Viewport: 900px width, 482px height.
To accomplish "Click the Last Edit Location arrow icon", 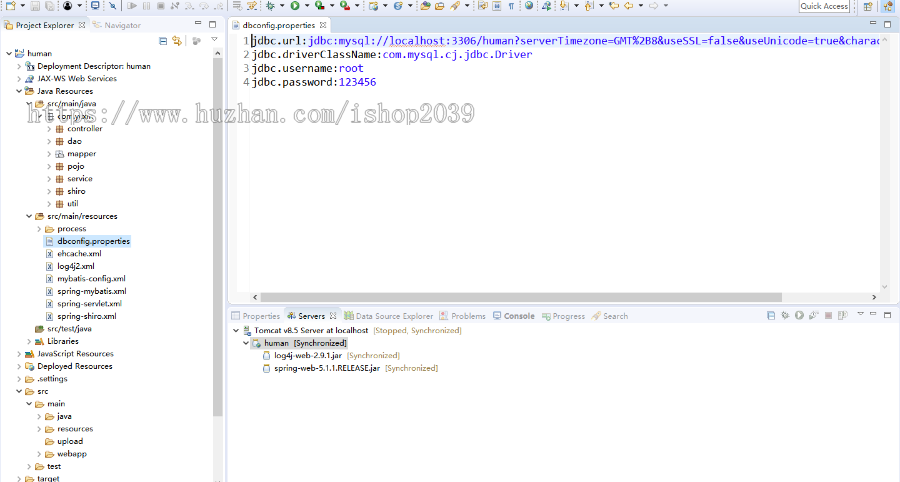I will [x=614, y=6].
